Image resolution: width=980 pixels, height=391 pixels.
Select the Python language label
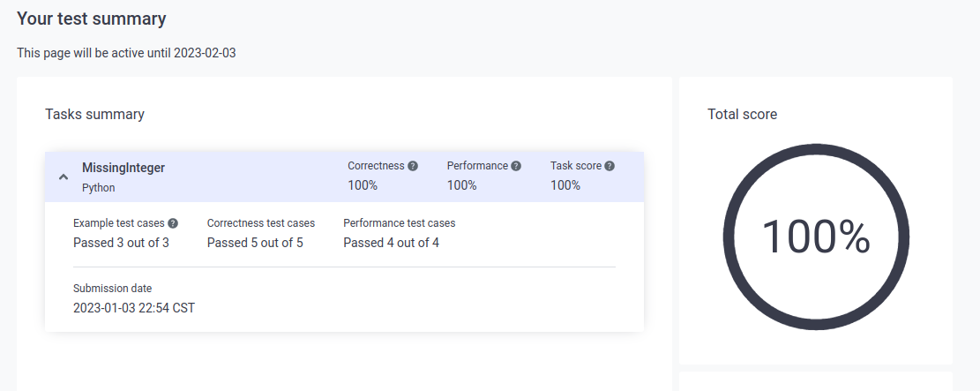tap(98, 188)
